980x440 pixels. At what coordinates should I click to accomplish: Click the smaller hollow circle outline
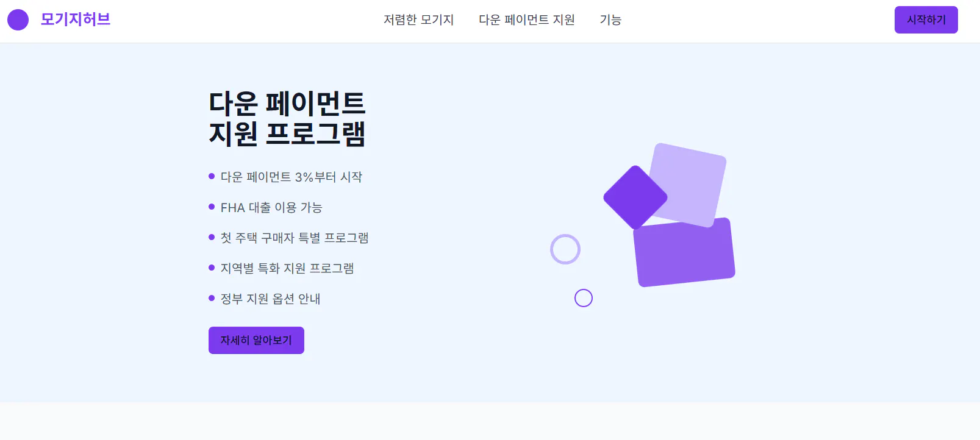point(584,298)
